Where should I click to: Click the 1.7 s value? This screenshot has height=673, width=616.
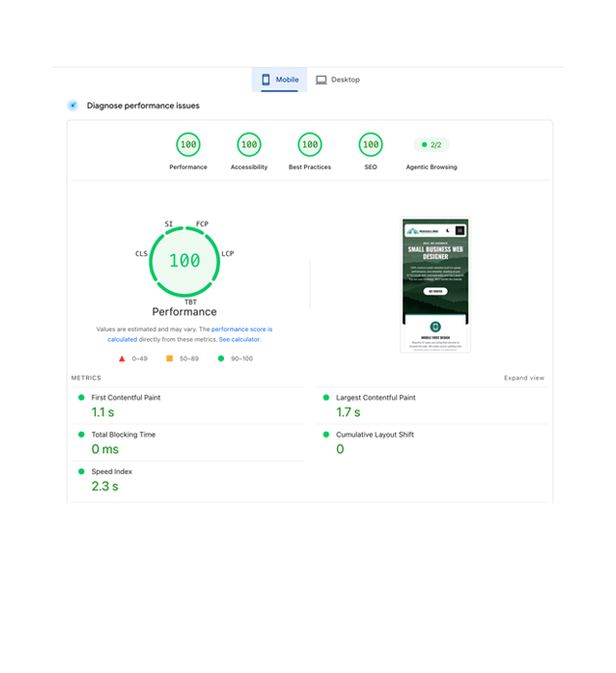[x=348, y=412]
